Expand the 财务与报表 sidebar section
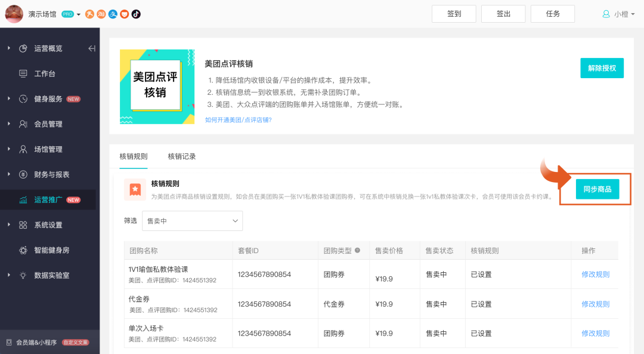This screenshot has height=354, width=644. [51, 174]
